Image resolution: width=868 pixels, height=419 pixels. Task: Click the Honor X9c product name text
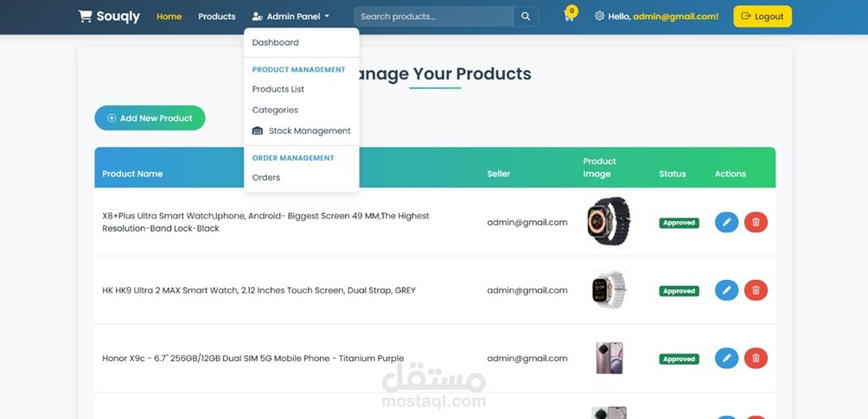(253, 359)
